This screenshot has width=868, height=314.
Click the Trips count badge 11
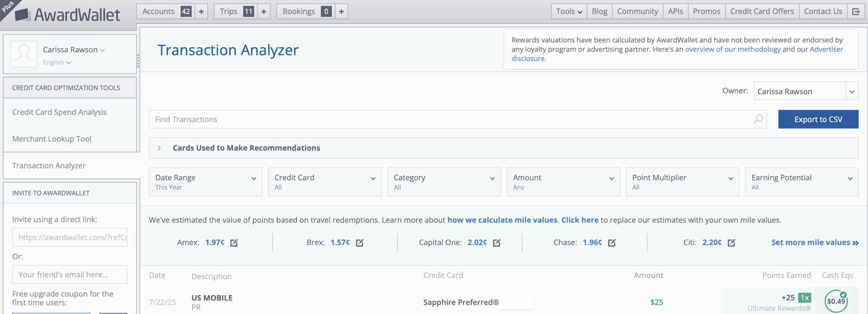point(249,12)
